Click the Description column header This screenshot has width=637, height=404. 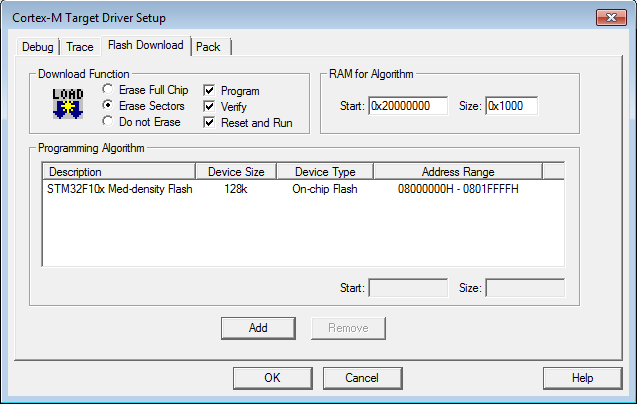[x=119, y=172]
